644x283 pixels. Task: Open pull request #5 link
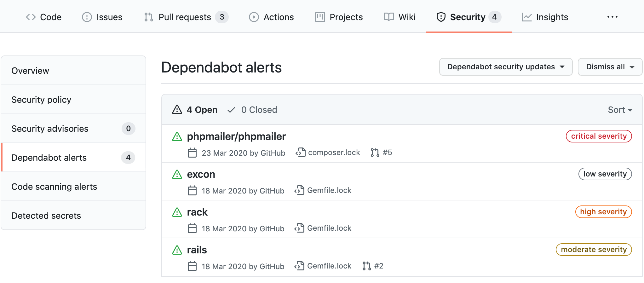point(387,153)
